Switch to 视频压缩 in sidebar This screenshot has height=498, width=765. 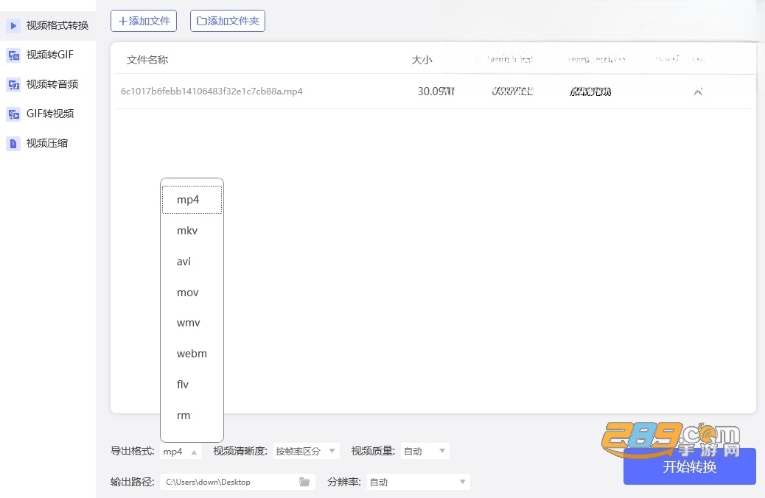pyautogui.click(x=48, y=143)
